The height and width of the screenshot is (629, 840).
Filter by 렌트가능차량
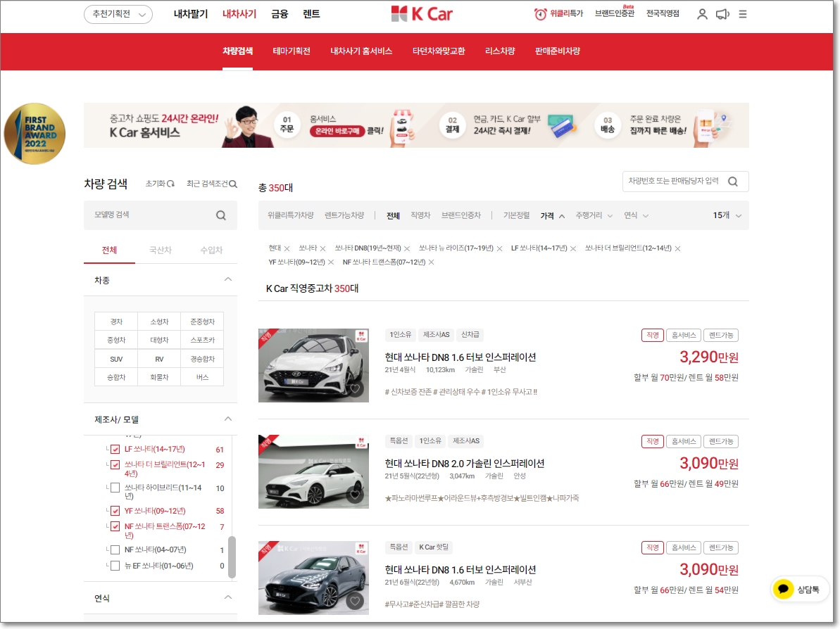tap(344, 215)
